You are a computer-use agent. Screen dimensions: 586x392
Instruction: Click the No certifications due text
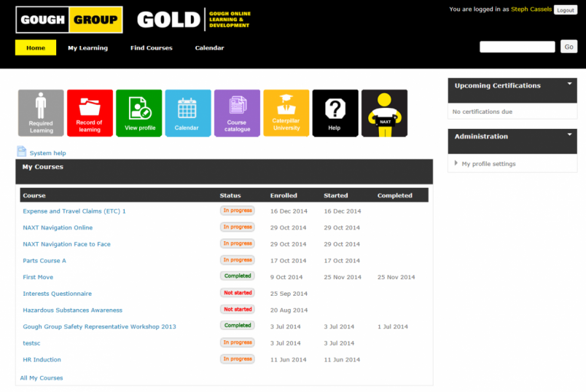tap(482, 111)
